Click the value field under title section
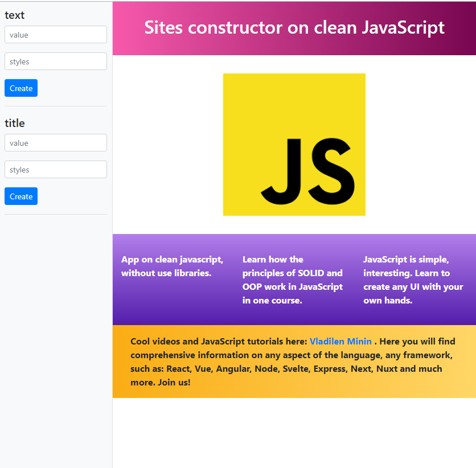 [x=56, y=143]
